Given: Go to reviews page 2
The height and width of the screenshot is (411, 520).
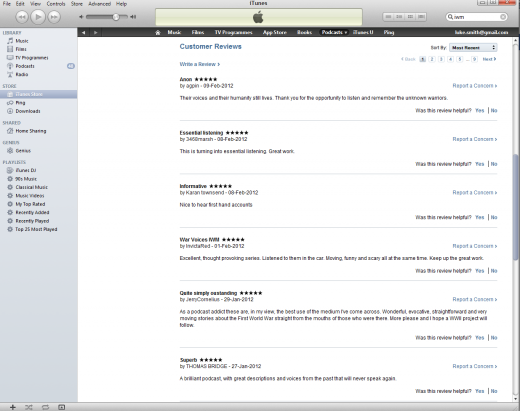Looking at the screenshot, I should (432, 59).
